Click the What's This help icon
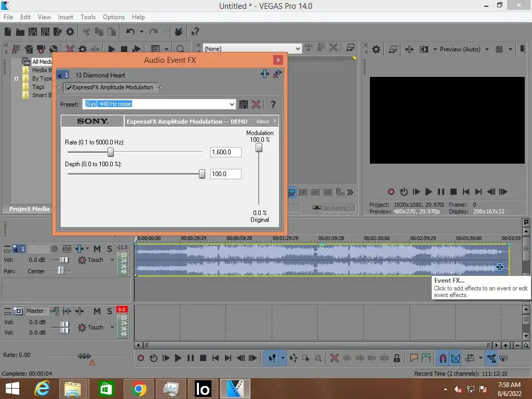532x399 pixels. [195, 32]
